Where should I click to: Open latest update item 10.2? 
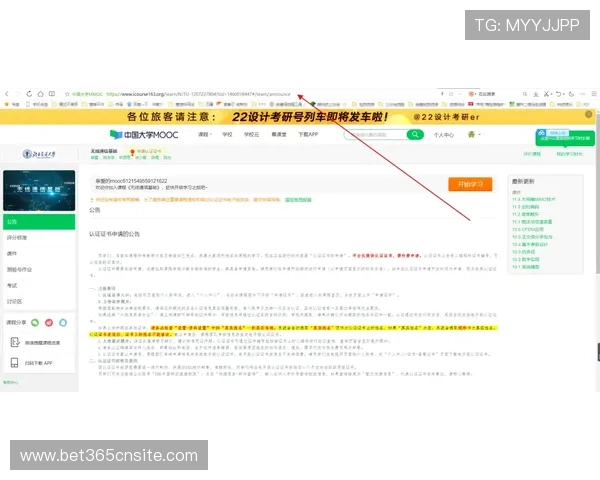tap(526, 259)
